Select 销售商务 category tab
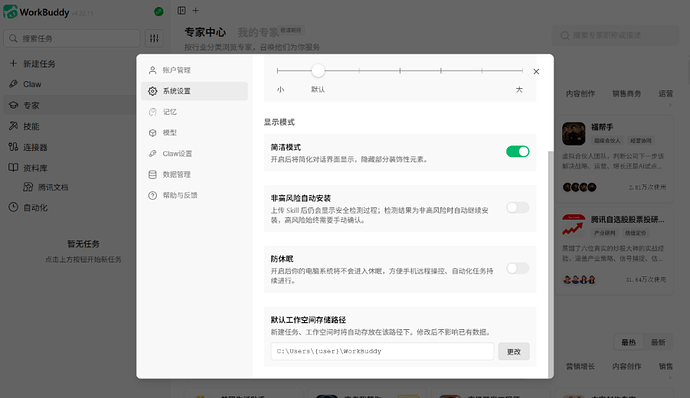 (627, 94)
